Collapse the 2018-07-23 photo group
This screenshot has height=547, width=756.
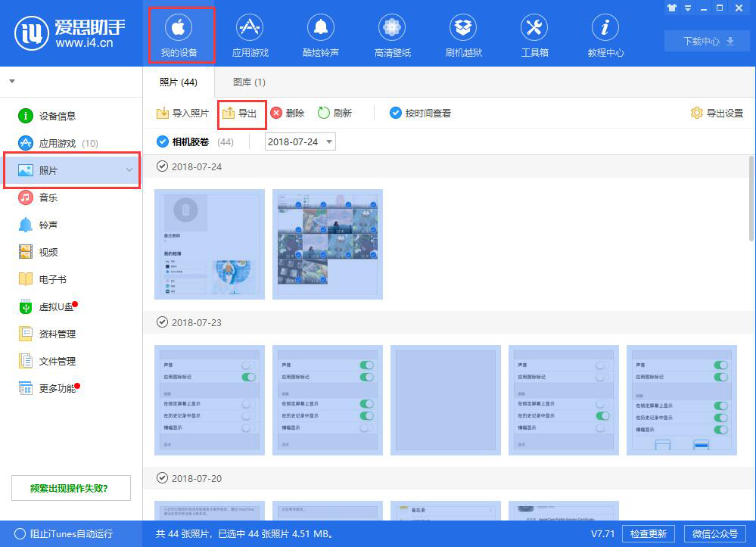(x=162, y=322)
